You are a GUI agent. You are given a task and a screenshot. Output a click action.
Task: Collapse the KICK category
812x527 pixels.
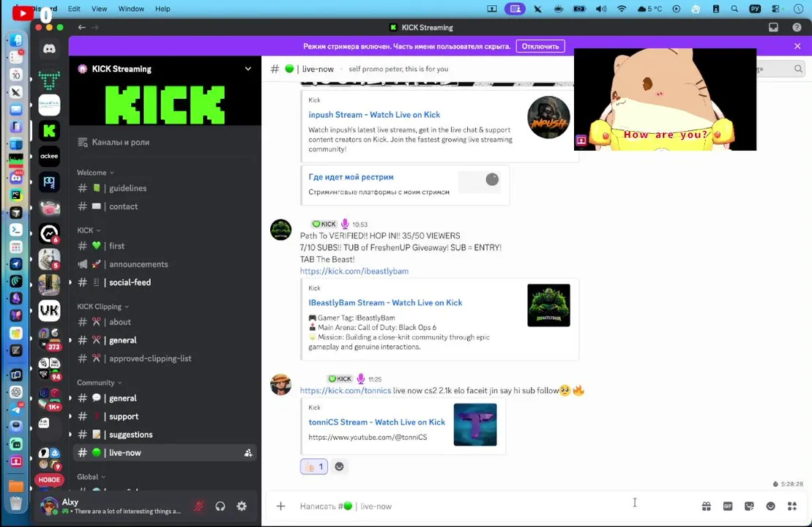tap(89, 230)
